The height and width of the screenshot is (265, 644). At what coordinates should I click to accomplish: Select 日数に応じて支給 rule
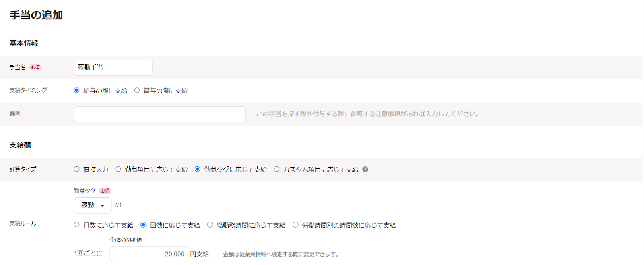coord(76,225)
